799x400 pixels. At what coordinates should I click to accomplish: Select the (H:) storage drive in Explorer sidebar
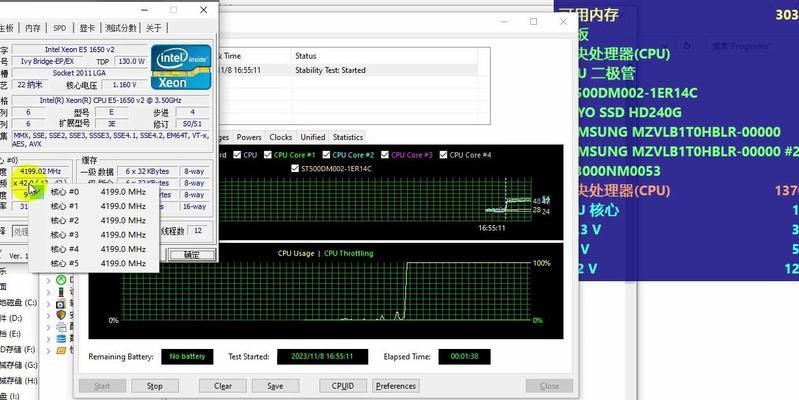[19, 381]
